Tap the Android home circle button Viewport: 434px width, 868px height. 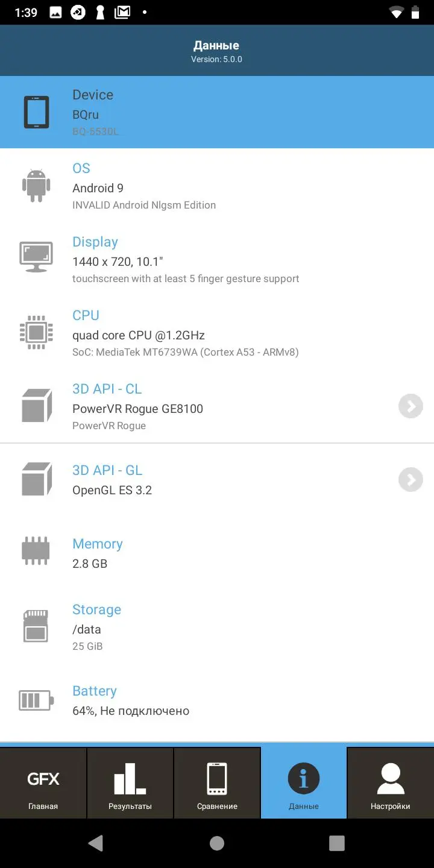point(217,843)
